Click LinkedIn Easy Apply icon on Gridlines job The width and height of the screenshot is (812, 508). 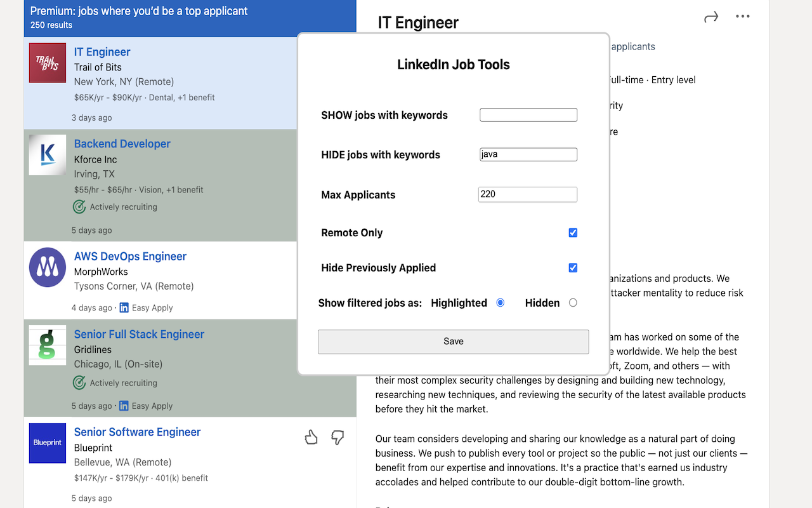[x=124, y=406]
